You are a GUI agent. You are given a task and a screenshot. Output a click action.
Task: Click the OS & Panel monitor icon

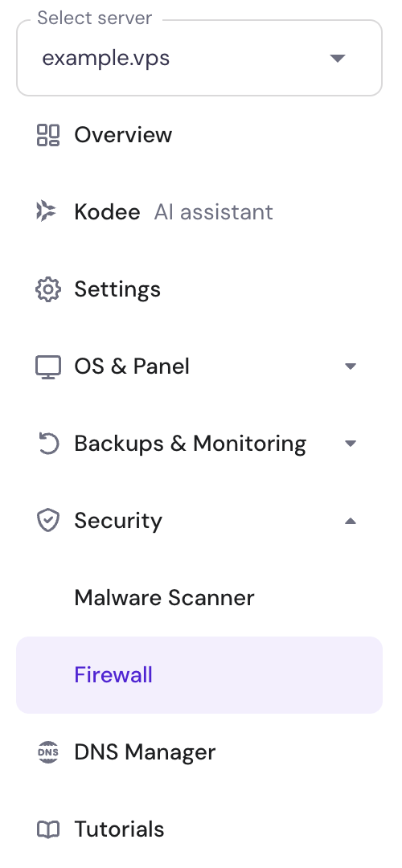point(48,367)
